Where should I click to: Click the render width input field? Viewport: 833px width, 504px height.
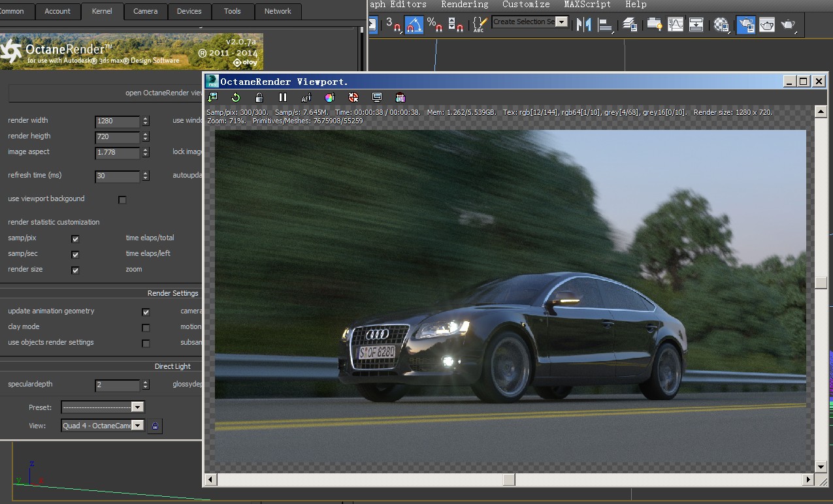(x=118, y=121)
